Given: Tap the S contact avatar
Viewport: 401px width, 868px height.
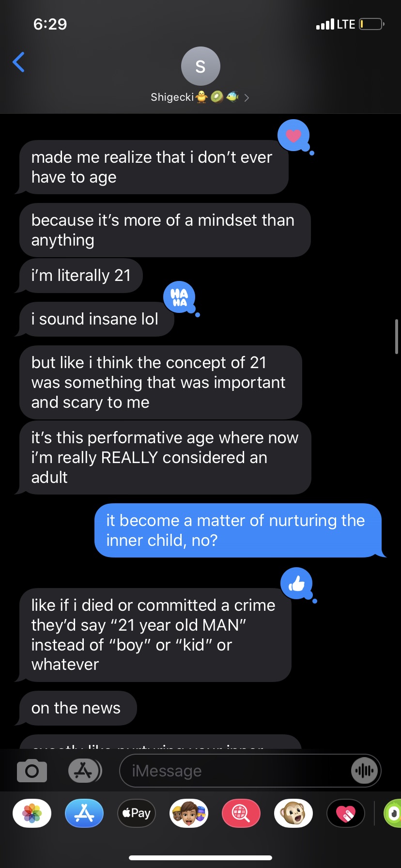Looking at the screenshot, I should tap(200, 66).
